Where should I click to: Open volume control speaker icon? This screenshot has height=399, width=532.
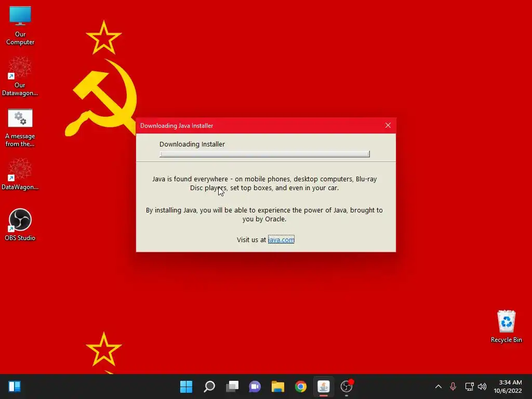(x=482, y=387)
